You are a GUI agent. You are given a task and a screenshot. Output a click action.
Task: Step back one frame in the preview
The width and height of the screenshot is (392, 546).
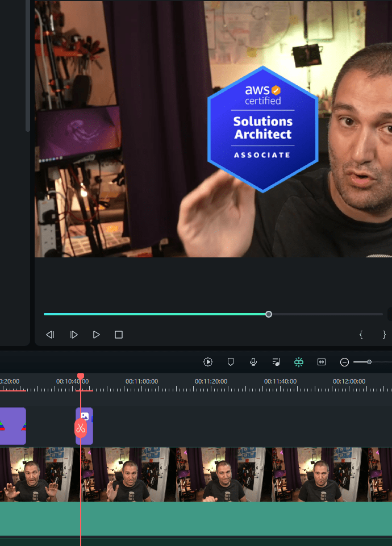click(x=50, y=335)
